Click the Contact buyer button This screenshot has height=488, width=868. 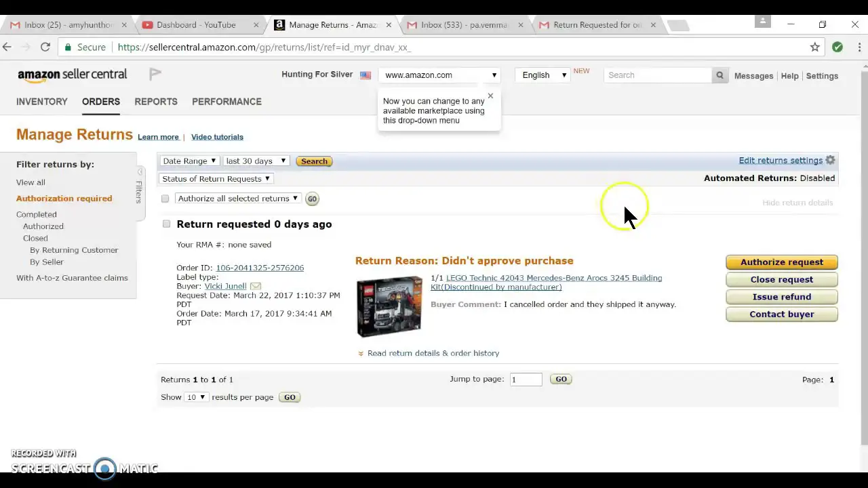(x=782, y=314)
